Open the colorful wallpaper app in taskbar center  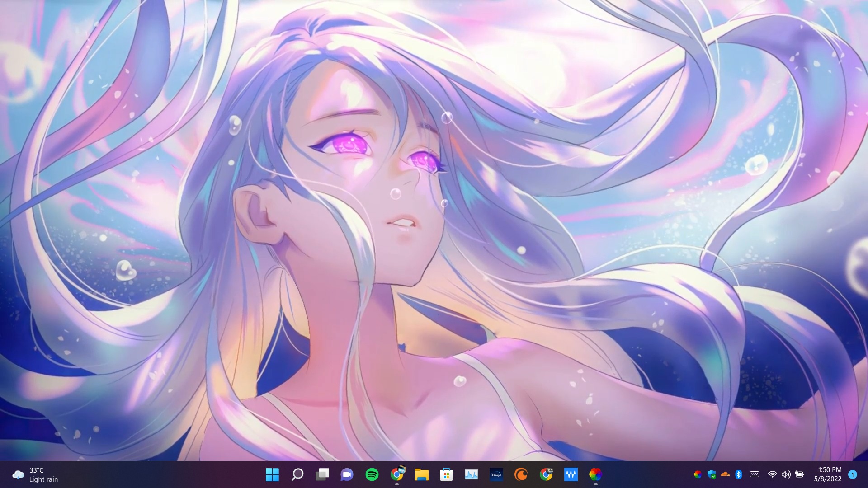coord(595,474)
